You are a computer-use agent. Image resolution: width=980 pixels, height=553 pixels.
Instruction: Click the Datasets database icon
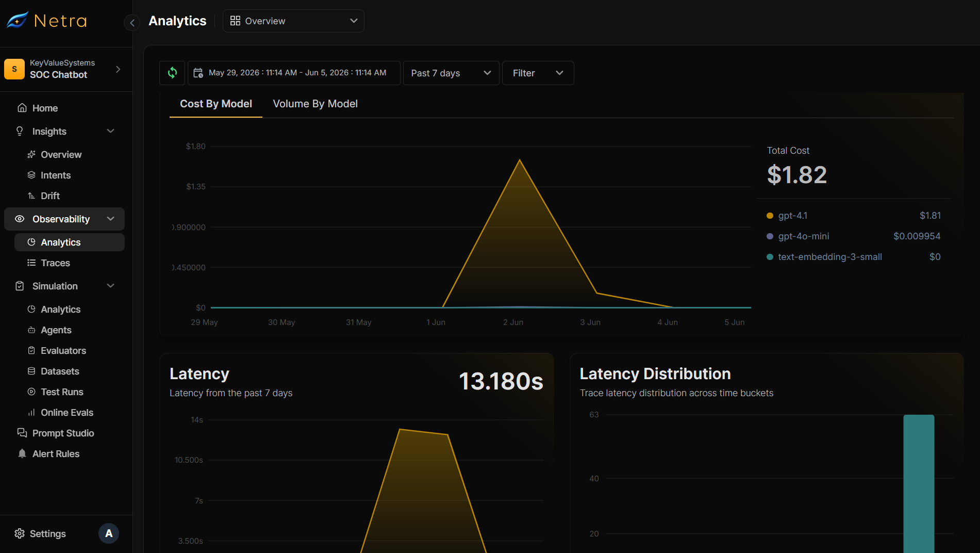31,371
